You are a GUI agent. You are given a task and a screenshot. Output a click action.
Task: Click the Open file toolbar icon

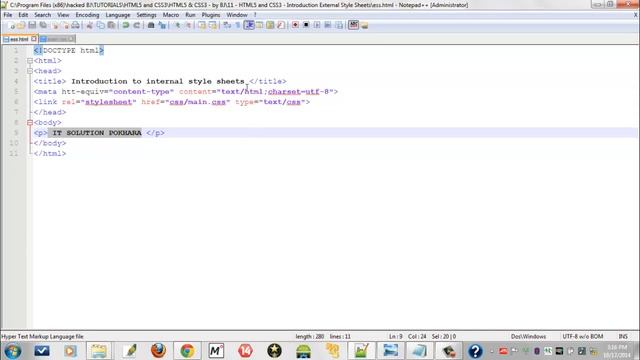[21, 25]
